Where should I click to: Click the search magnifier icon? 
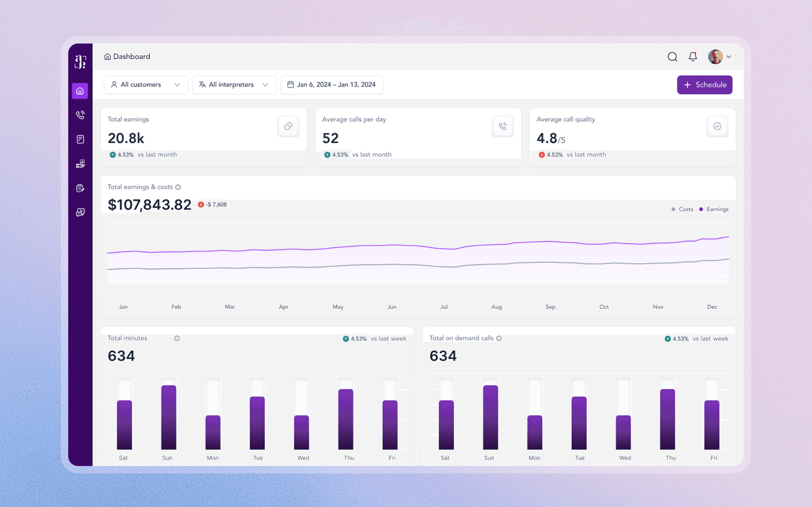coord(672,57)
